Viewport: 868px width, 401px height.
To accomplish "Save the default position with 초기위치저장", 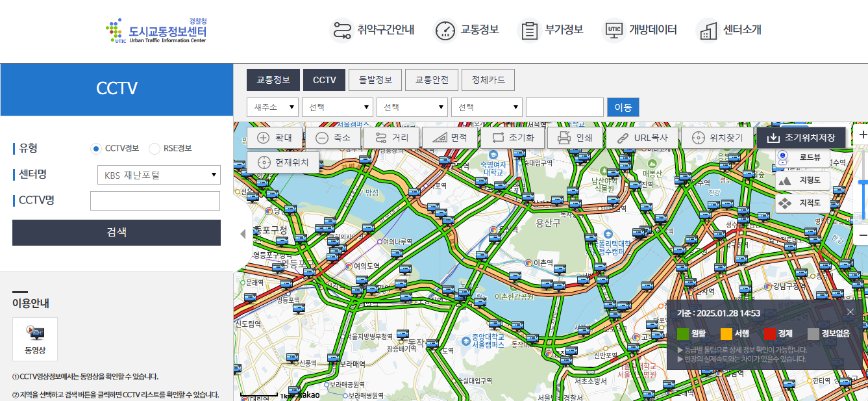I will coord(801,137).
